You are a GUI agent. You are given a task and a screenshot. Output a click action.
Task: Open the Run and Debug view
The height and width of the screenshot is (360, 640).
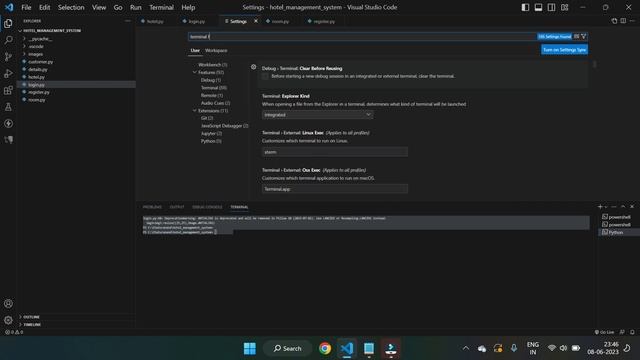(x=8, y=73)
